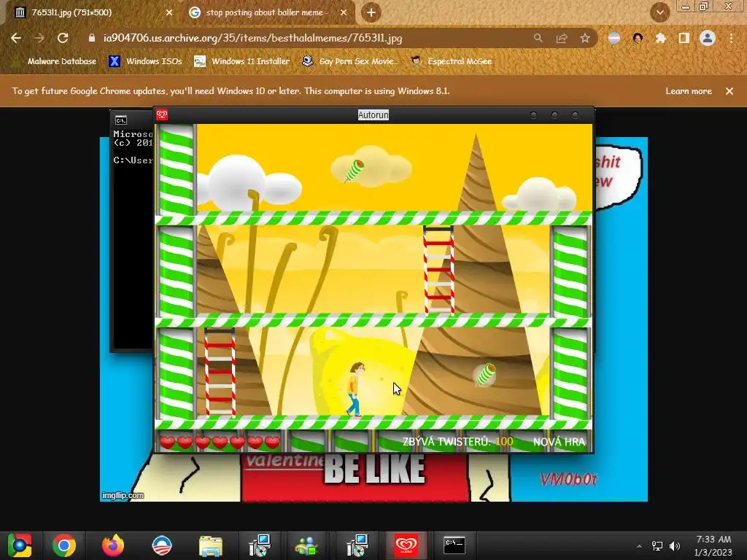Image resolution: width=747 pixels, height=560 pixels.
Task: Show hidden system tray icons
Action: click(639, 546)
